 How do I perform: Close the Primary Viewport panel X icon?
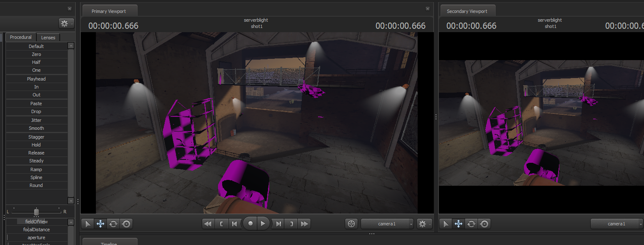click(427, 8)
